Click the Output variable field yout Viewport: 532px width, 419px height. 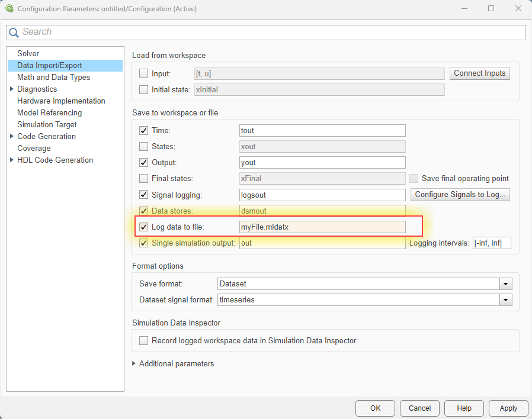coord(322,162)
